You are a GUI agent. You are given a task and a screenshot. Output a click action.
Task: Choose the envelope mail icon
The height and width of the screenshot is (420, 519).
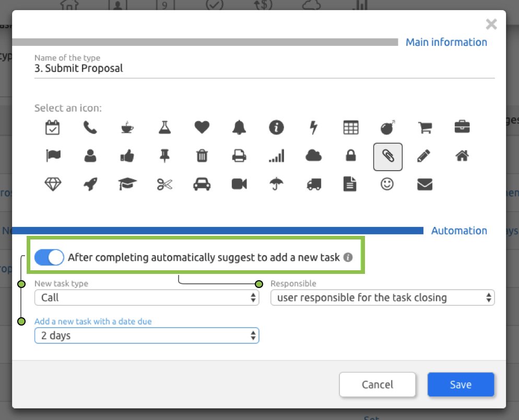click(424, 185)
